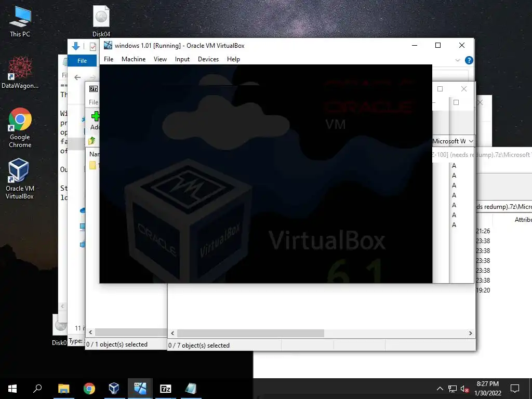Open the Input menu
Screen dimensions: 532x399
point(182,59)
